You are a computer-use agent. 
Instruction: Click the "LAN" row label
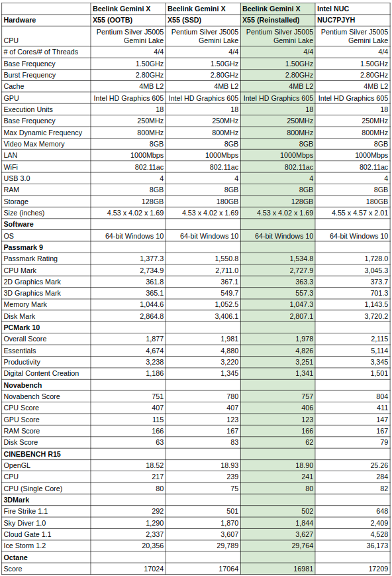tap(11, 155)
